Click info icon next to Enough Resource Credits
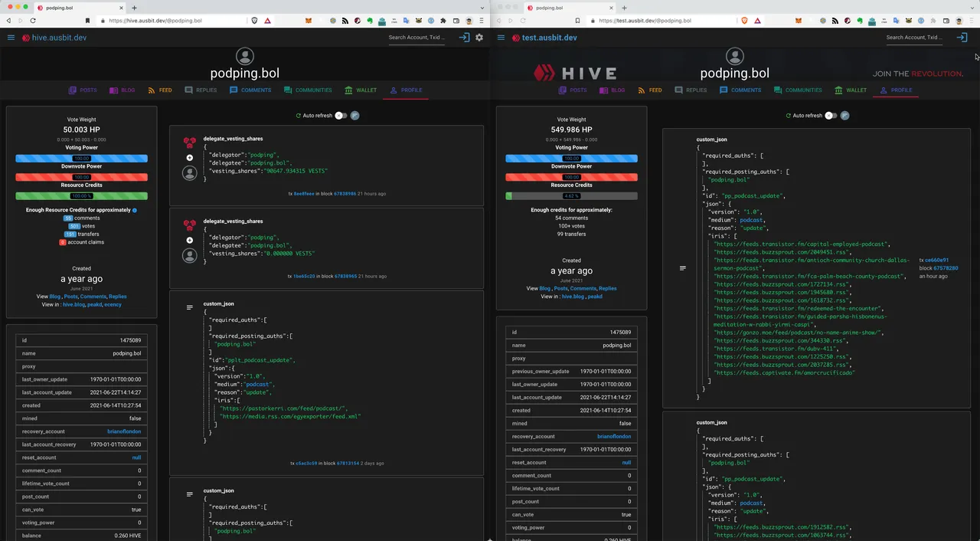 click(x=135, y=210)
